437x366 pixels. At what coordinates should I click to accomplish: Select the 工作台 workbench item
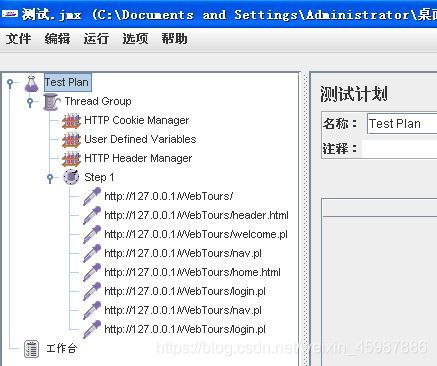tap(62, 349)
